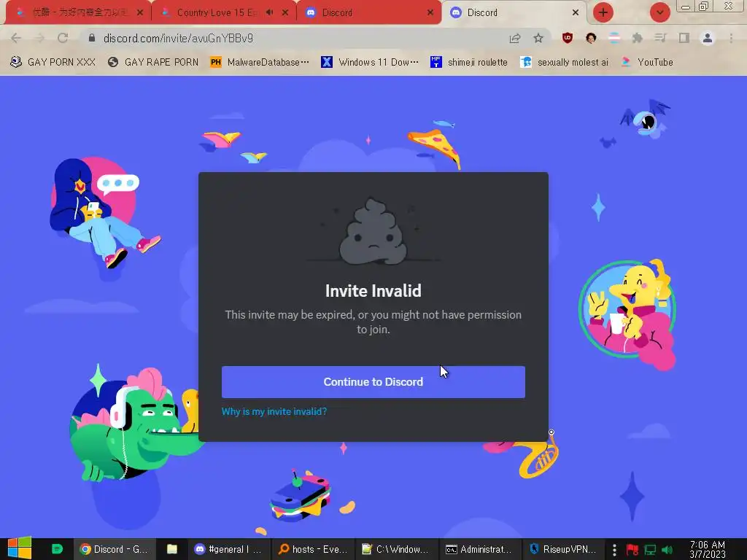
Task: Bookmark this page with the star icon
Action: click(538, 38)
